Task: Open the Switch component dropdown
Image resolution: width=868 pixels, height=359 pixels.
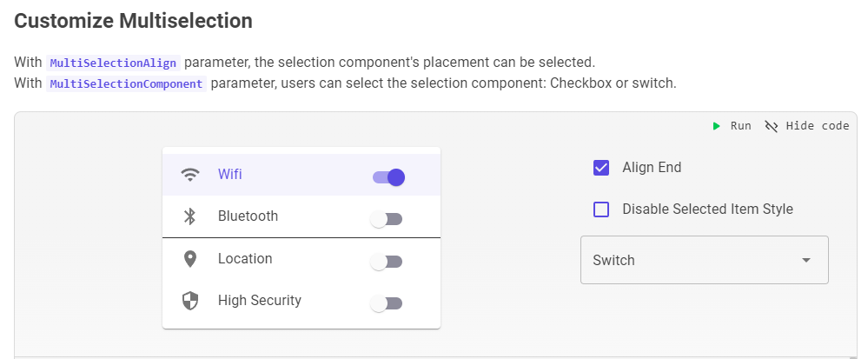Action: tap(704, 260)
